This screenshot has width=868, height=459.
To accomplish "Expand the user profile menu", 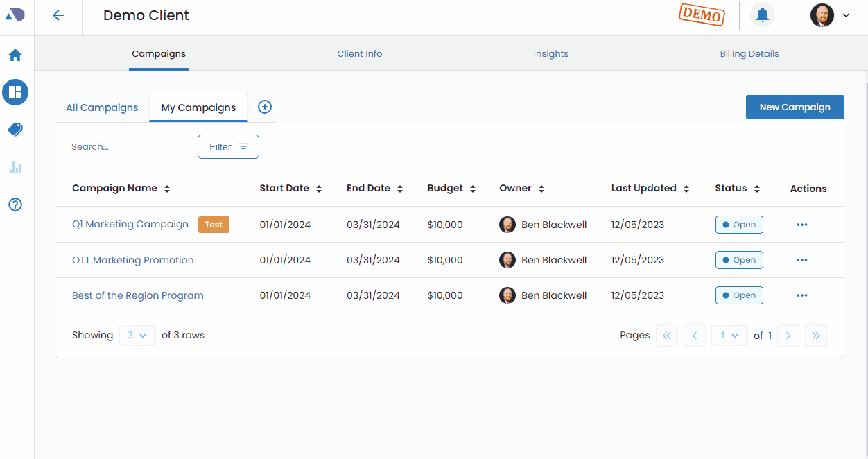I will coord(831,15).
